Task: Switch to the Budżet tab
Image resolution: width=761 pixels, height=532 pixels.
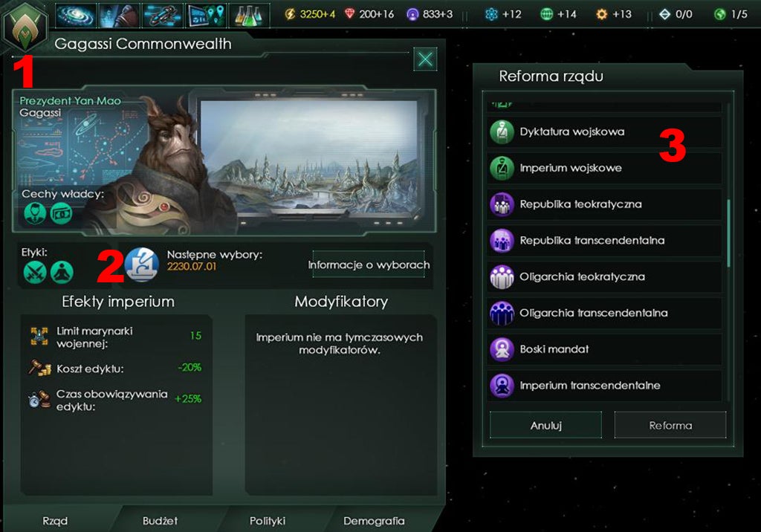Action: tap(160, 521)
